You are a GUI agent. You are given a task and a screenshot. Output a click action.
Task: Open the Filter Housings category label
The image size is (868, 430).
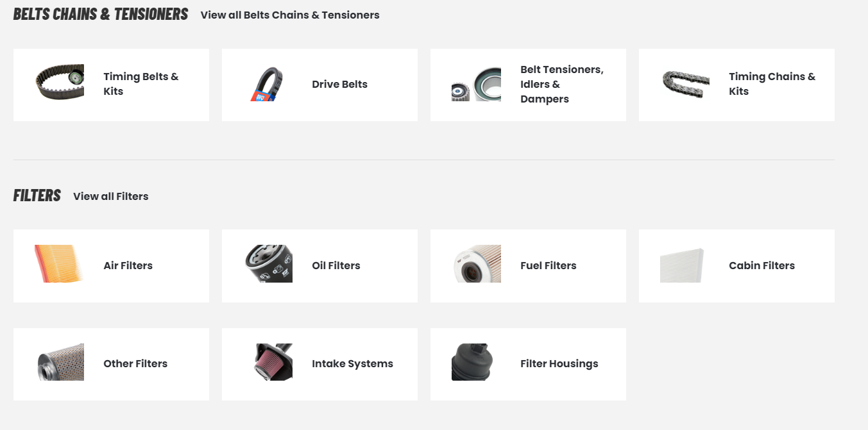click(x=559, y=363)
